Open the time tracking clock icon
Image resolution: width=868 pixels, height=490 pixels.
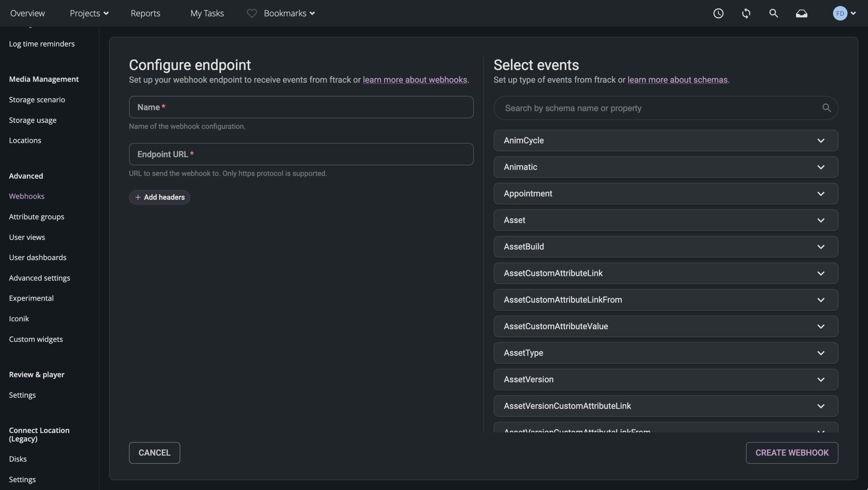click(718, 13)
